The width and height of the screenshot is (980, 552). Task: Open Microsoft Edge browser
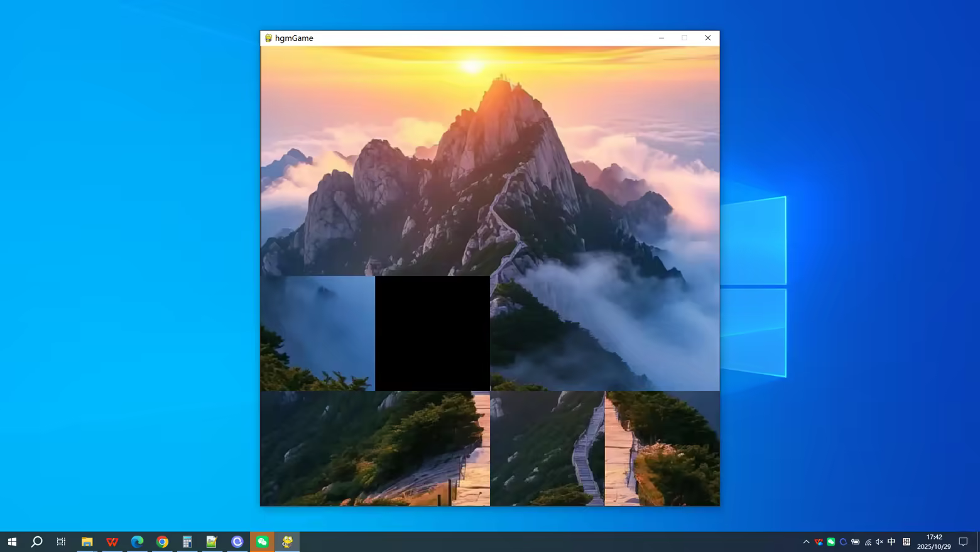[137, 541]
